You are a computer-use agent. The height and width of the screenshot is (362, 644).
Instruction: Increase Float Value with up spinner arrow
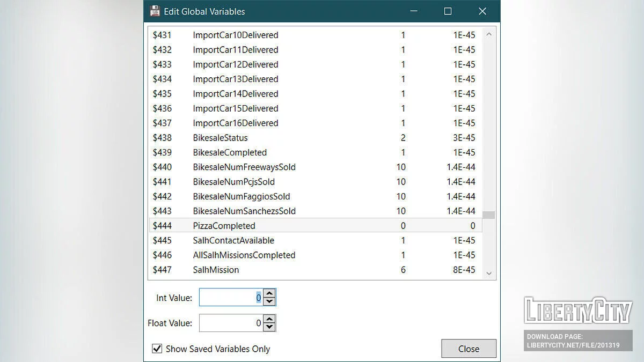pos(269,319)
